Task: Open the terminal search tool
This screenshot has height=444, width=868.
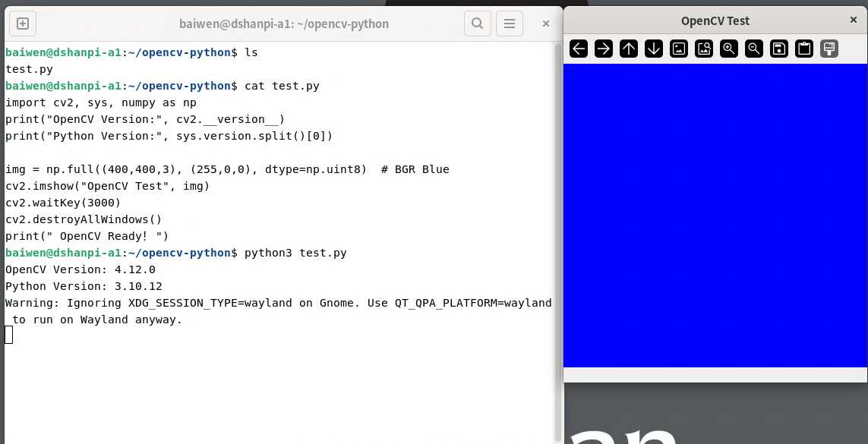Action: 477,24
